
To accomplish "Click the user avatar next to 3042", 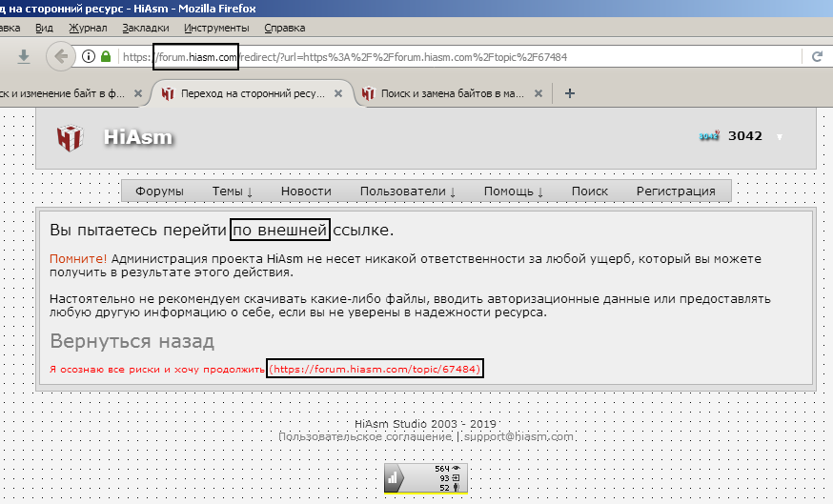I will (708, 136).
